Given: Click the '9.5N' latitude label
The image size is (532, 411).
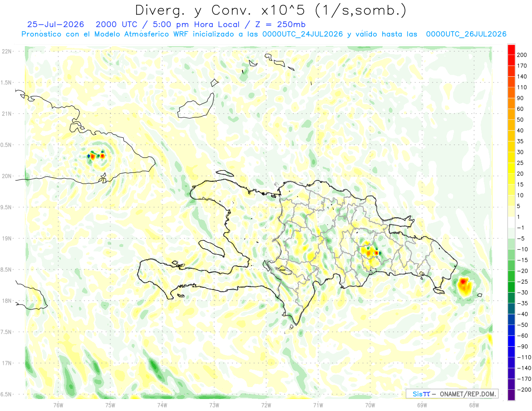Looking at the screenshot, I should click(6, 207).
